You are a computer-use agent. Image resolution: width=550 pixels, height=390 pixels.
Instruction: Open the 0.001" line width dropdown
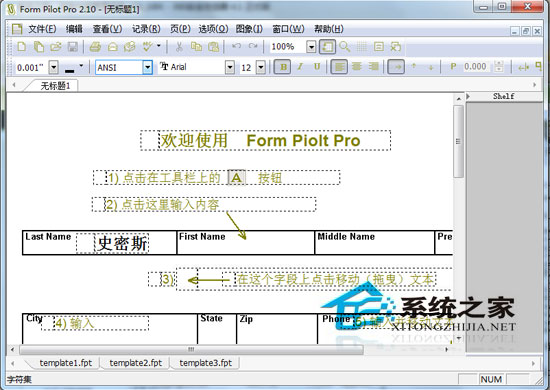click(53, 67)
